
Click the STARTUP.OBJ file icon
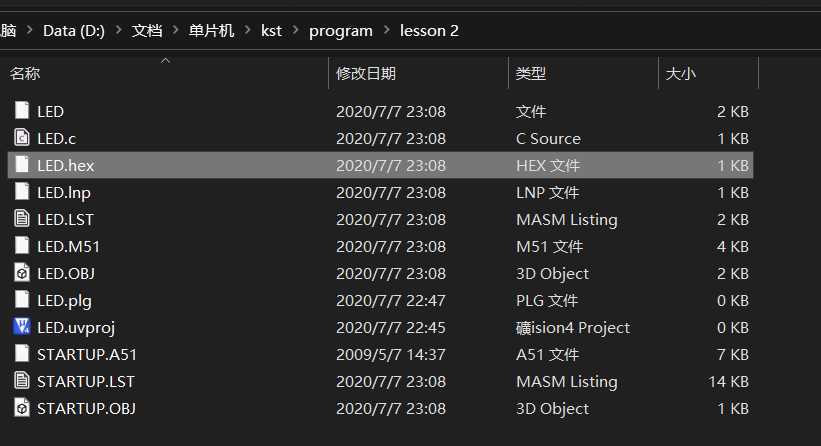point(22,408)
